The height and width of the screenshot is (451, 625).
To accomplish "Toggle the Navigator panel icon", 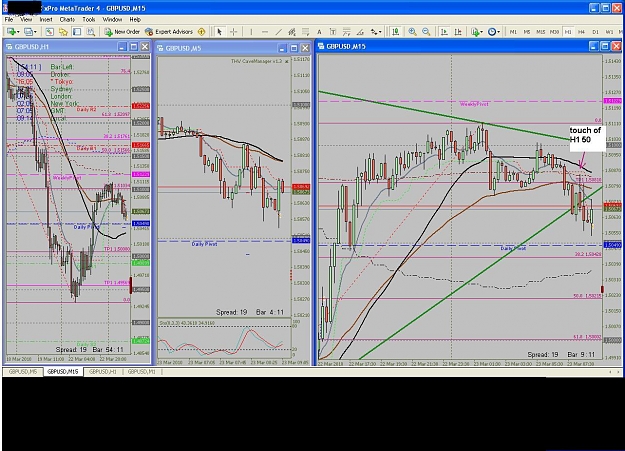I will 63,32.
